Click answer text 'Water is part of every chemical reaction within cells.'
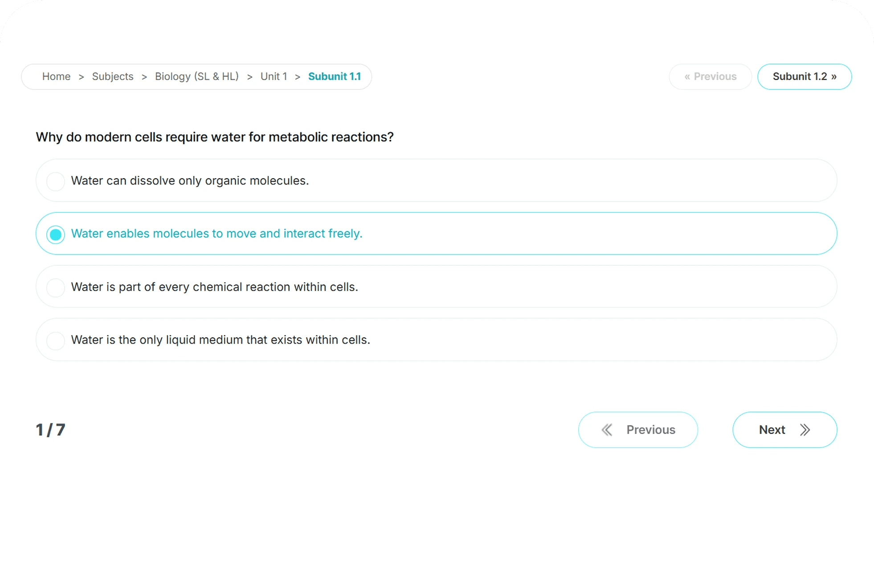Viewport: 874px width, 588px height. click(214, 287)
